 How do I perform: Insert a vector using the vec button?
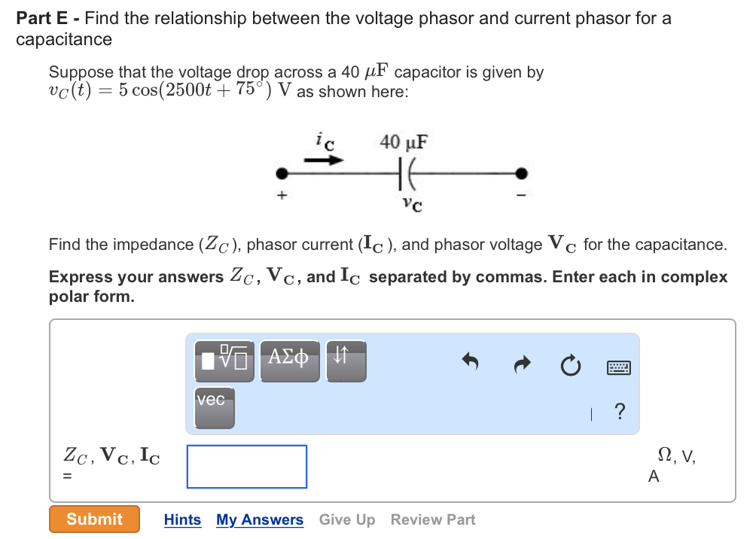coord(214,408)
